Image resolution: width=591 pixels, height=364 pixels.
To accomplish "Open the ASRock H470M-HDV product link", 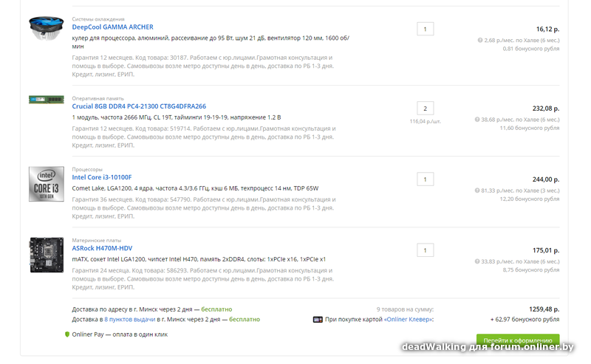I will click(102, 248).
